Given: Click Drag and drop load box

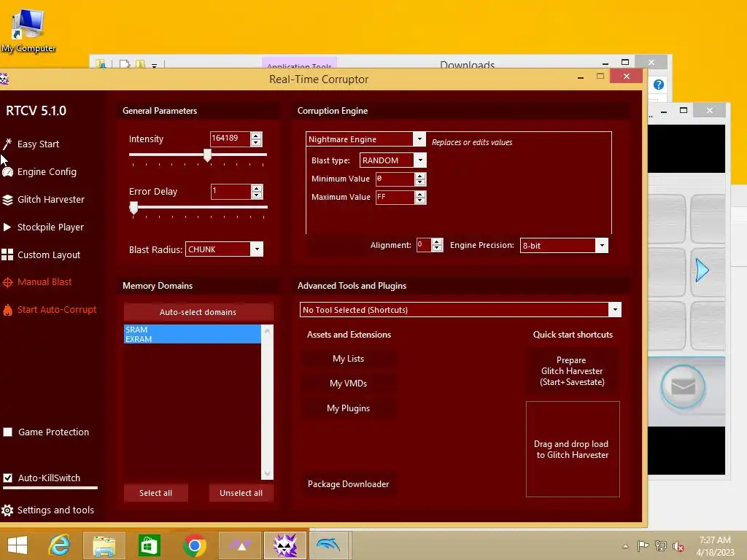Looking at the screenshot, I should pyautogui.click(x=573, y=449).
